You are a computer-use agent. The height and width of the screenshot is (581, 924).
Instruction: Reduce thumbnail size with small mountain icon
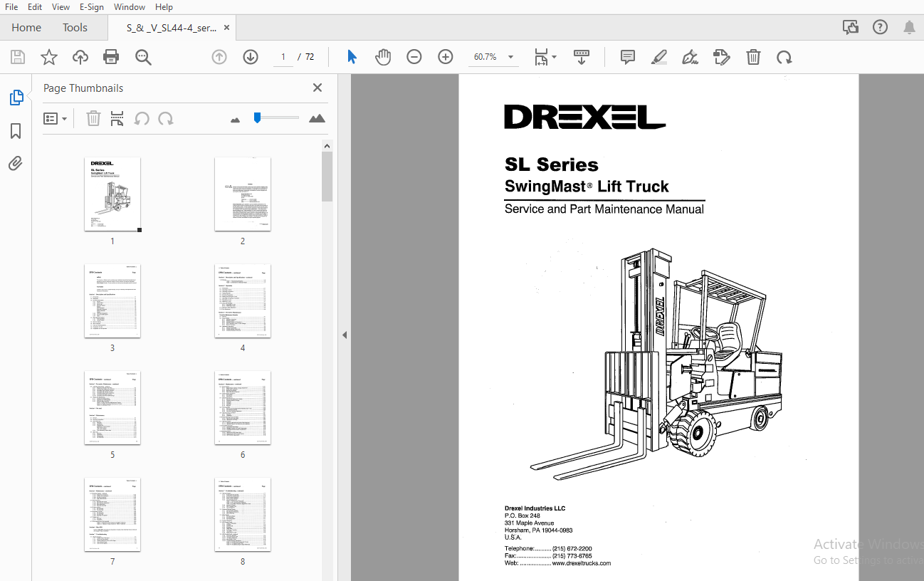236,120
